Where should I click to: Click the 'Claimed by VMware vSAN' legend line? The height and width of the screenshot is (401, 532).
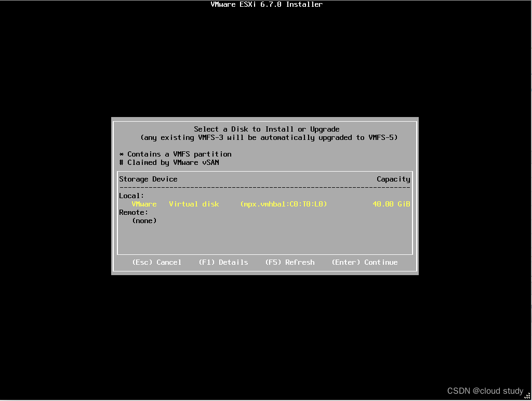pyautogui.click(x=169, y=163)
